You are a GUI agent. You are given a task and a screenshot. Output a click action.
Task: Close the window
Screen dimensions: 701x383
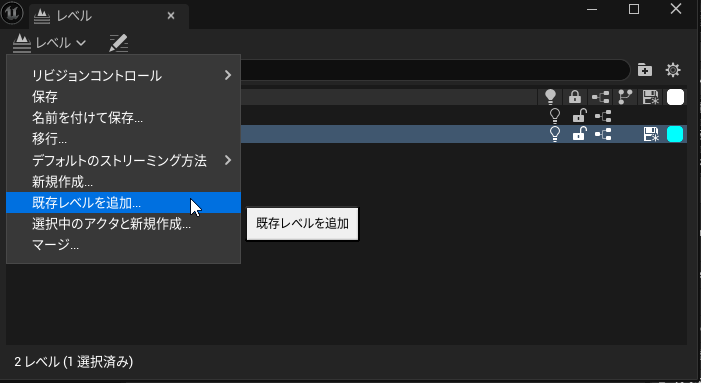point(676,9)
